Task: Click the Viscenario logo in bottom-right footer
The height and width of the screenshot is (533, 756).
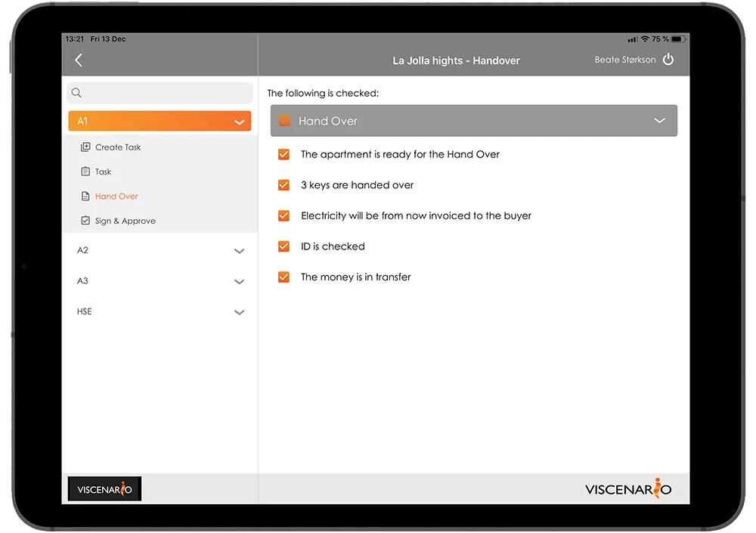Action: (x=628, y=488)
